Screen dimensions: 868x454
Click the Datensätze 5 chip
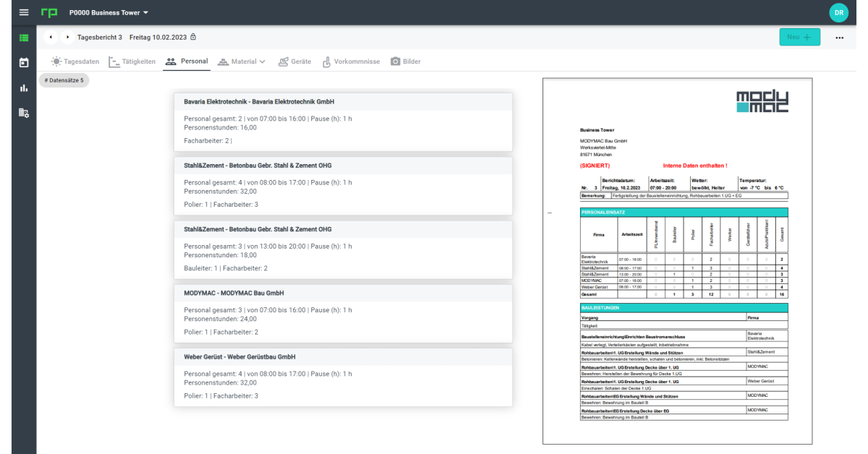pos(64,80)
